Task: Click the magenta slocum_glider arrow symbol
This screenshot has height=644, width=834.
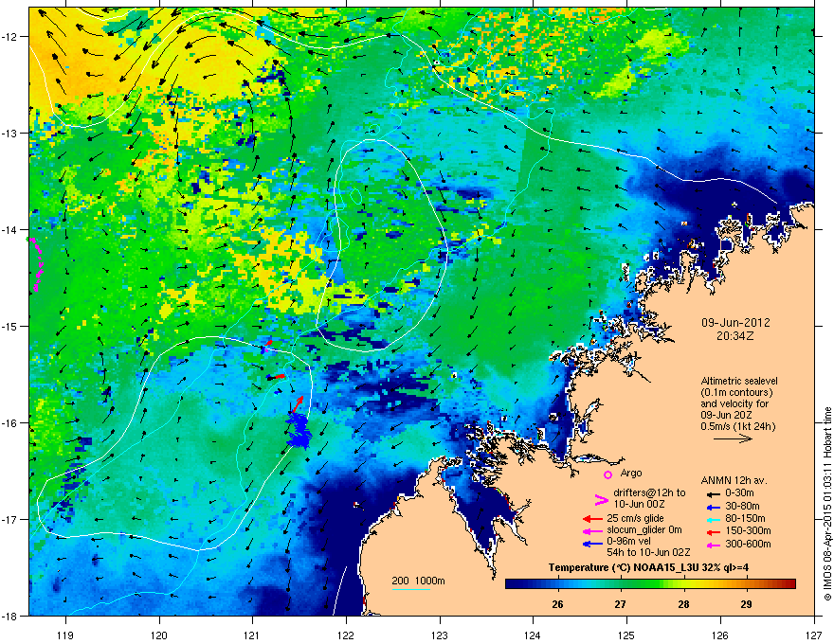Action: 592,530
